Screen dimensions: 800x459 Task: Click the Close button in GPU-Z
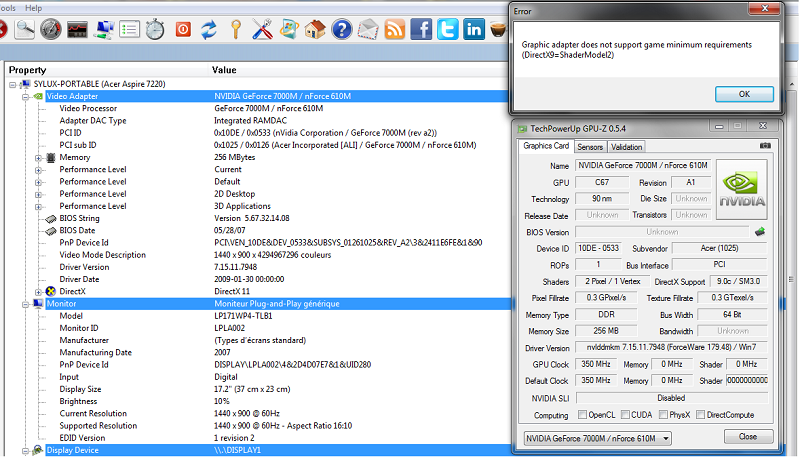(x=748, y=437)
